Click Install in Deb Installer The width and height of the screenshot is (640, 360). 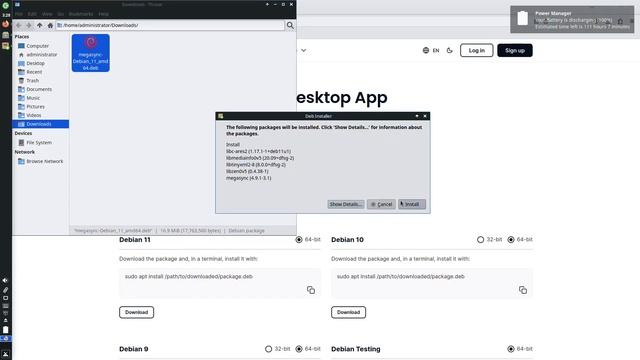412,204
